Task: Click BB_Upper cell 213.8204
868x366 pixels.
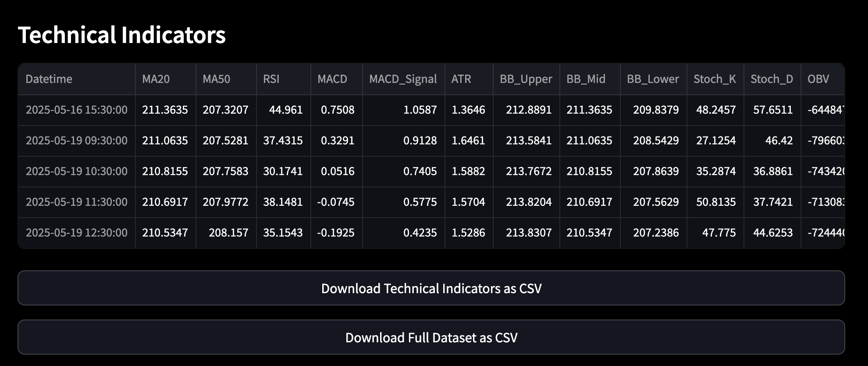Action: point(526,202)
